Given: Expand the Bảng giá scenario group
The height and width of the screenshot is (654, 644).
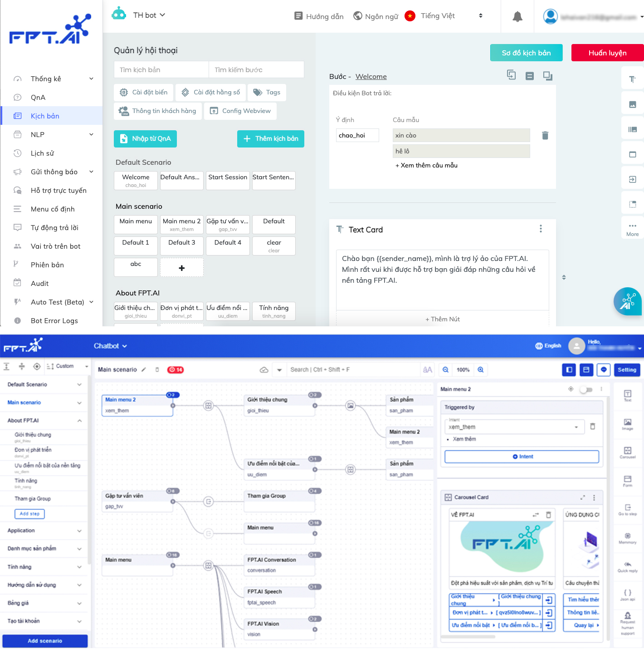Looking at the screenshot, I should (44, 603).
